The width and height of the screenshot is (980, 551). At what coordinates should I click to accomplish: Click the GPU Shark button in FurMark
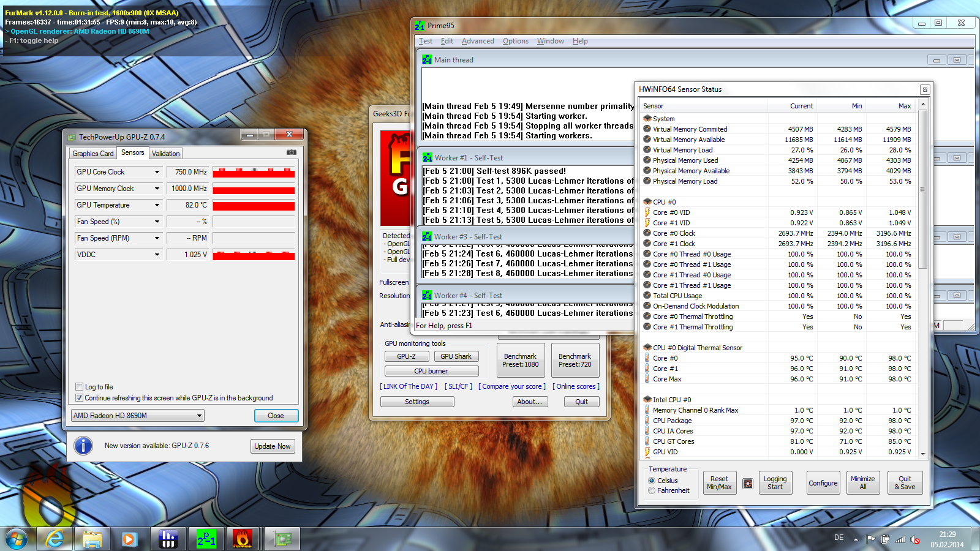(x=456, y=356)
